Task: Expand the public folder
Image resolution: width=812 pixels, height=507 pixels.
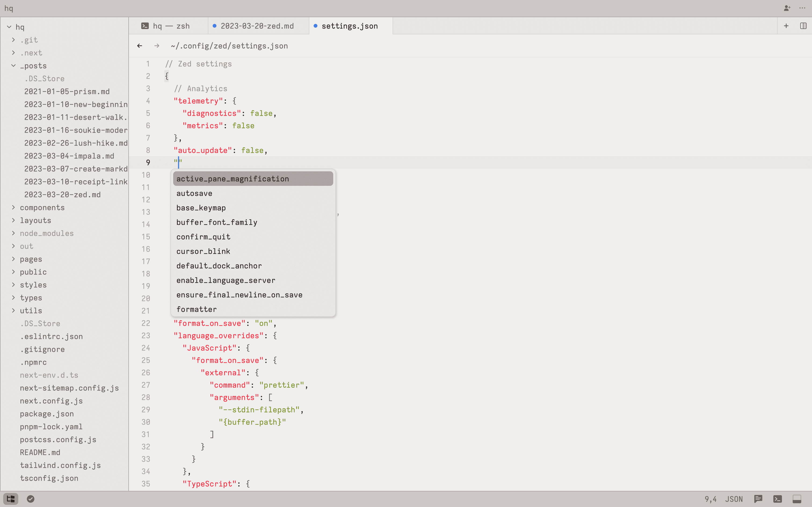Action: click(13, 271)
